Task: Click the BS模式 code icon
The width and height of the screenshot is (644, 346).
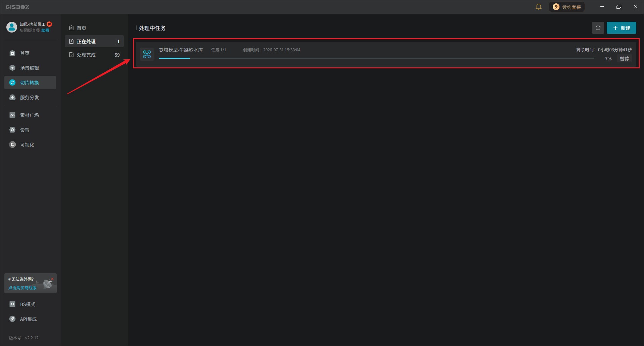Action: 12,304
